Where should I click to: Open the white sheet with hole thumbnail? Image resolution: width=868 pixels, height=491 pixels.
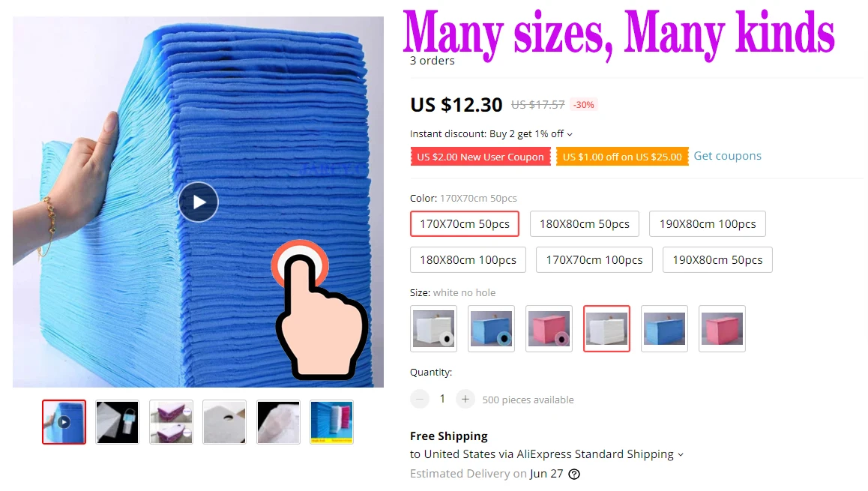pyautogui.click(x=224, y=422)
